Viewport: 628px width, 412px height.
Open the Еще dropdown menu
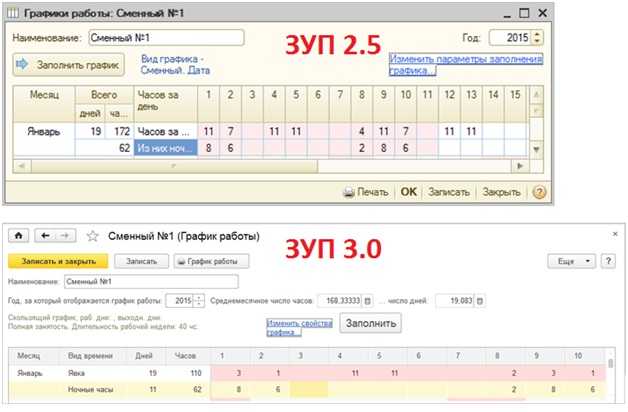(572, 261)
